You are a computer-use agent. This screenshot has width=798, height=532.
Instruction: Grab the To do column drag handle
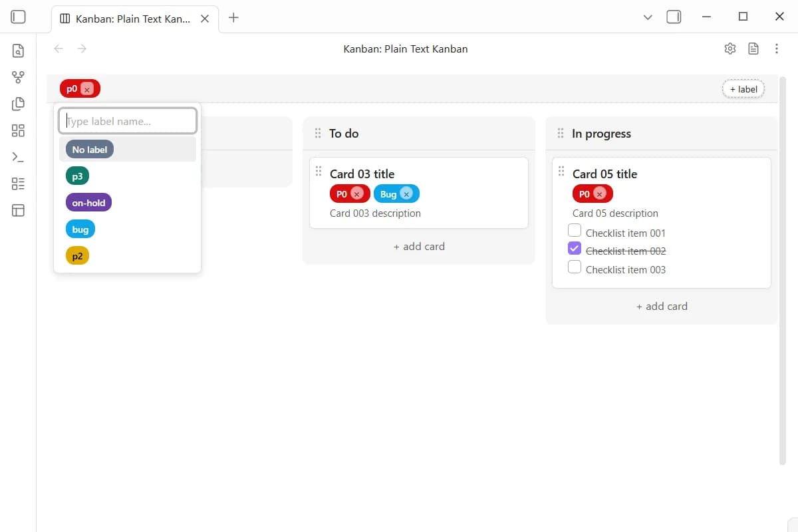pyautogui.click(x=318, y=134)
